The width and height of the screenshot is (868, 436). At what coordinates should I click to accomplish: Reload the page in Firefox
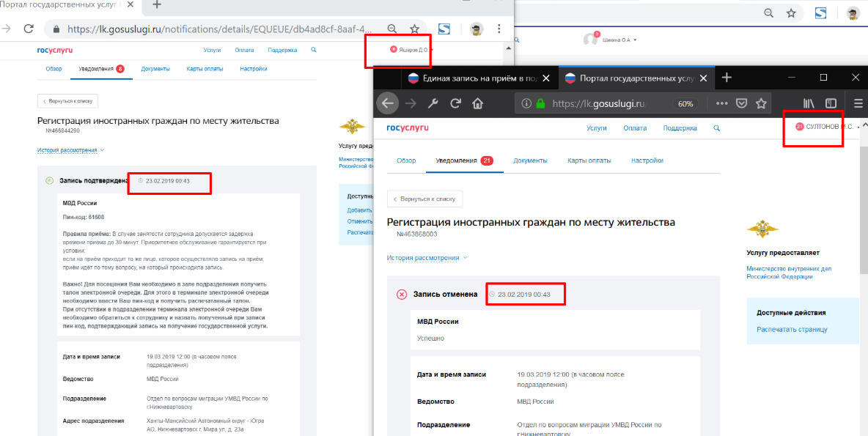click(455, 103)
